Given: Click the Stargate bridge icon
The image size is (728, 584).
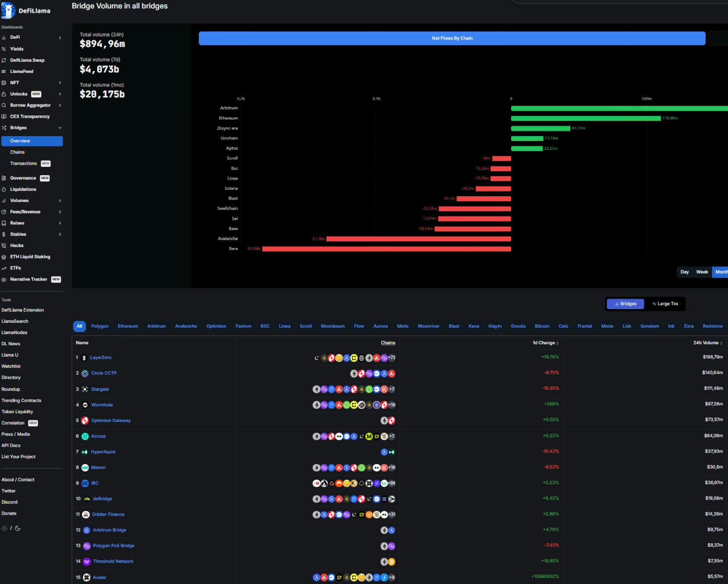Looking at the screenshot, I should (x=85, y=389).
